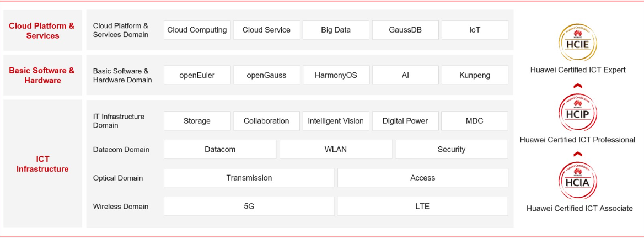The image size is (644, 238).
Task: Select the WLAN box
Action: (336, 149)
